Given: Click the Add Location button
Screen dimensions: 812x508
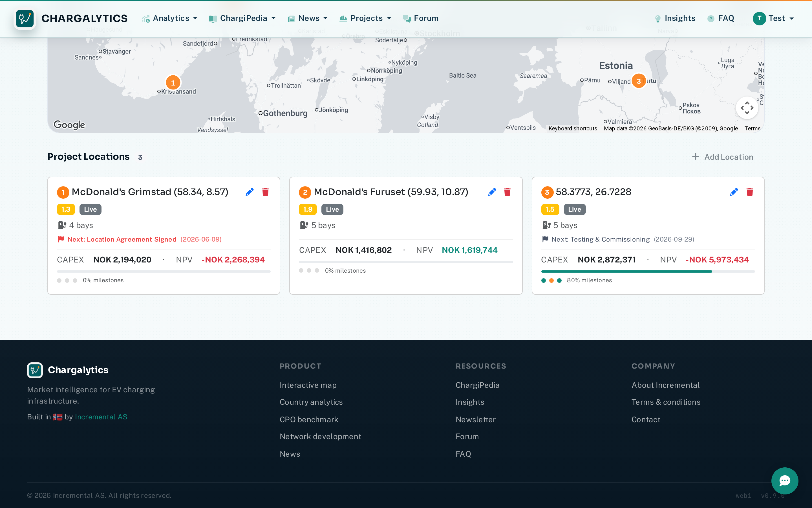Looking at the screenshot, I should point(722,157).
